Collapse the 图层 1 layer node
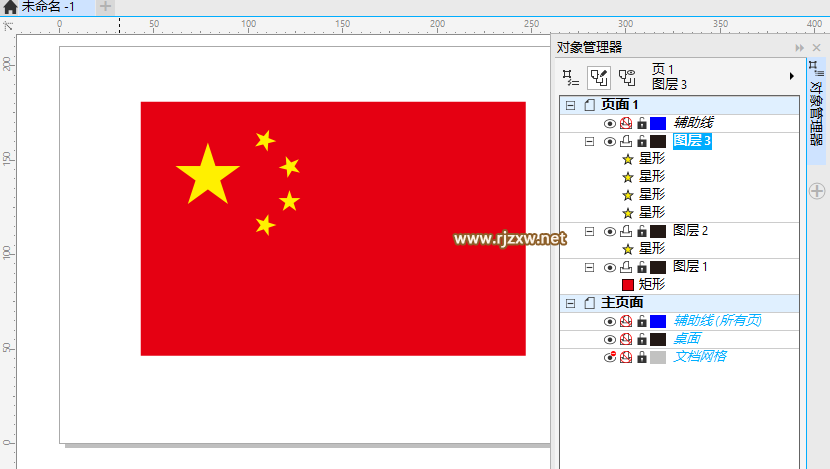This screenshot has height=469, width=830. 589,267
